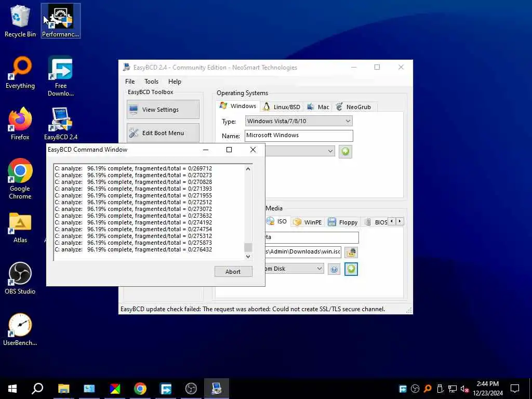Select the OBS Studio desktop shortcut
The height and width of the screenshot is (399, 532).
[20, 278]
